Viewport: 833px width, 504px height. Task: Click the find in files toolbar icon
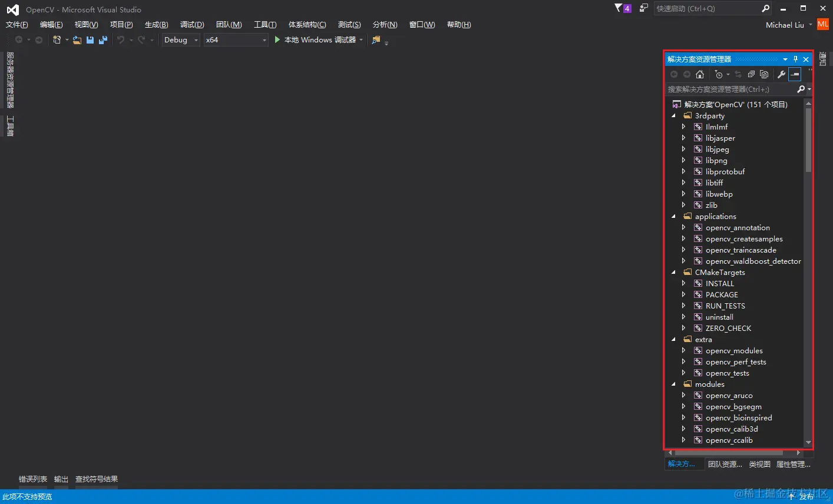click(x=376, y=40)
